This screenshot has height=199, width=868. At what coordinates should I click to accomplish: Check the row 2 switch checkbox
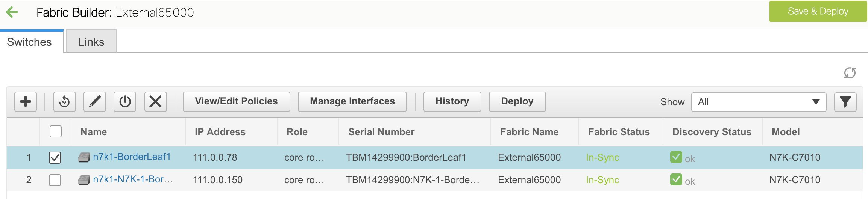coord(55,180)
